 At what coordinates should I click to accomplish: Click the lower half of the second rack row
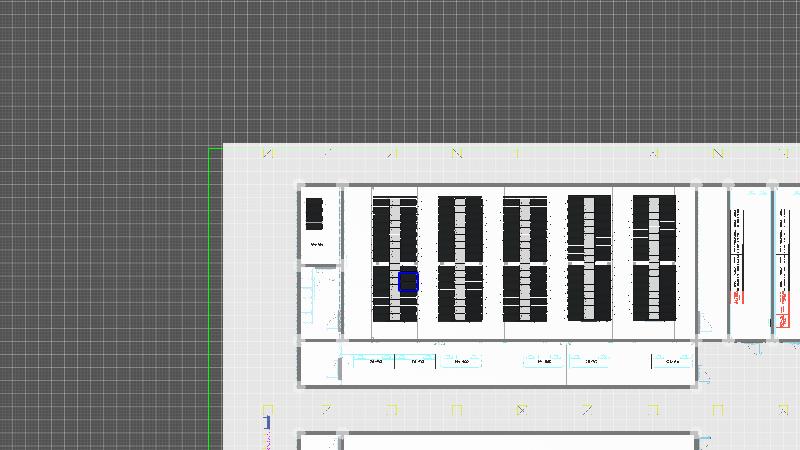[460, 293]
